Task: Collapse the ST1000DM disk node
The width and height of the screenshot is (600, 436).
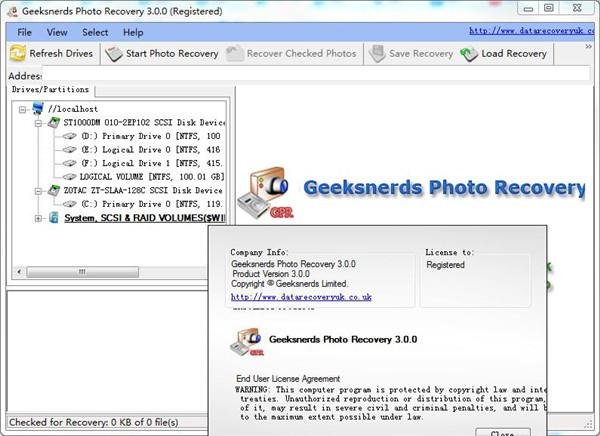Action: click(x=38, y=123)
